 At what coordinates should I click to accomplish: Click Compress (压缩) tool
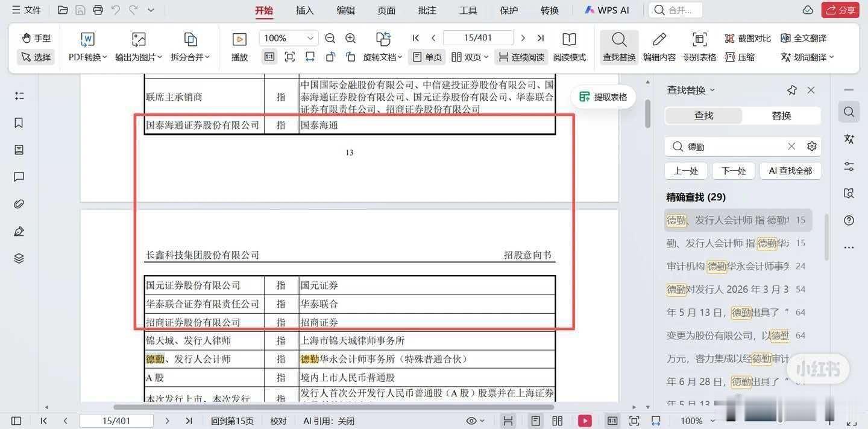click(740, 57)
